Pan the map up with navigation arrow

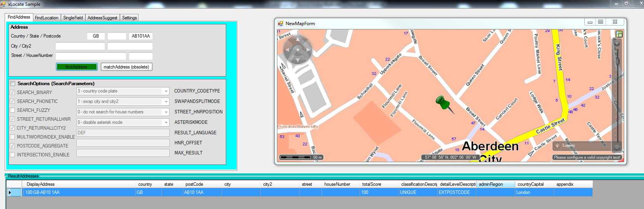[x=298, y=39]
